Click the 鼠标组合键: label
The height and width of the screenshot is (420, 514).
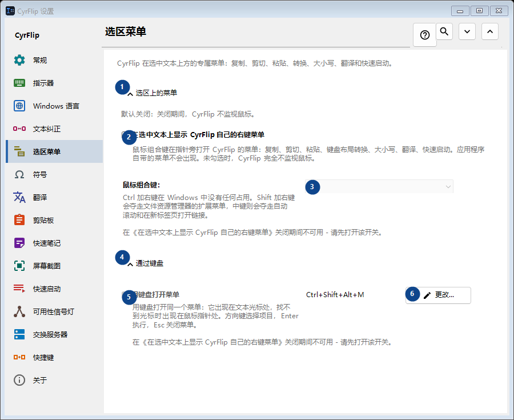point(141,185)
